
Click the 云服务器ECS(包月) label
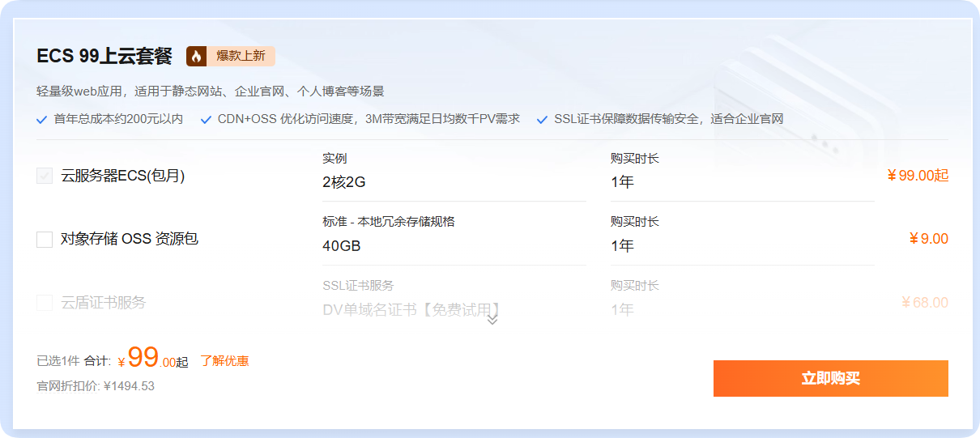click(x=123, y=176)
